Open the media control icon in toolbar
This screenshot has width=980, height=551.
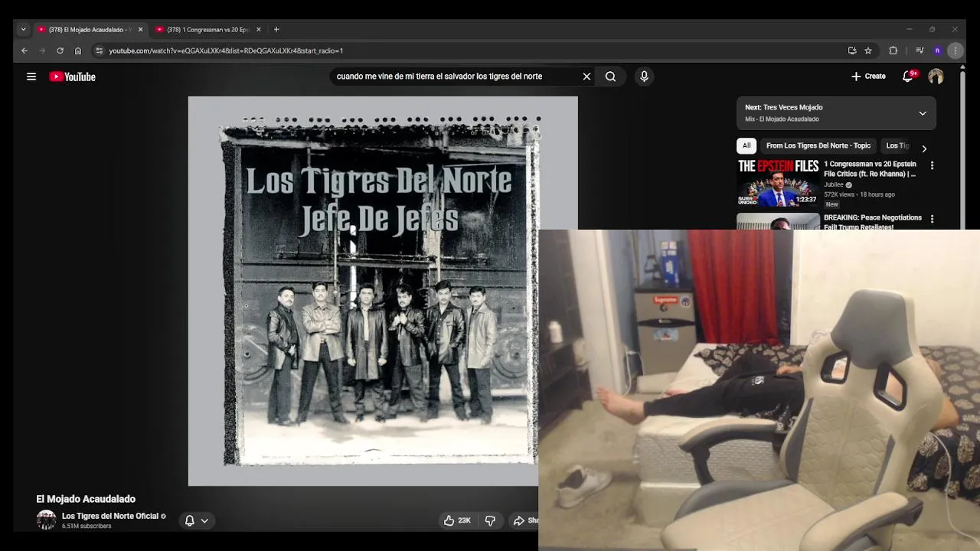(920, 51)
